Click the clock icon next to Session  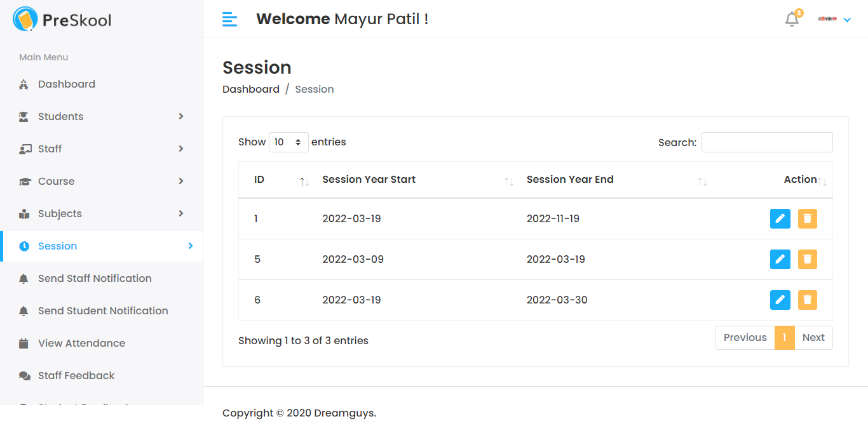pyautogui.click(x=24, y=246)
